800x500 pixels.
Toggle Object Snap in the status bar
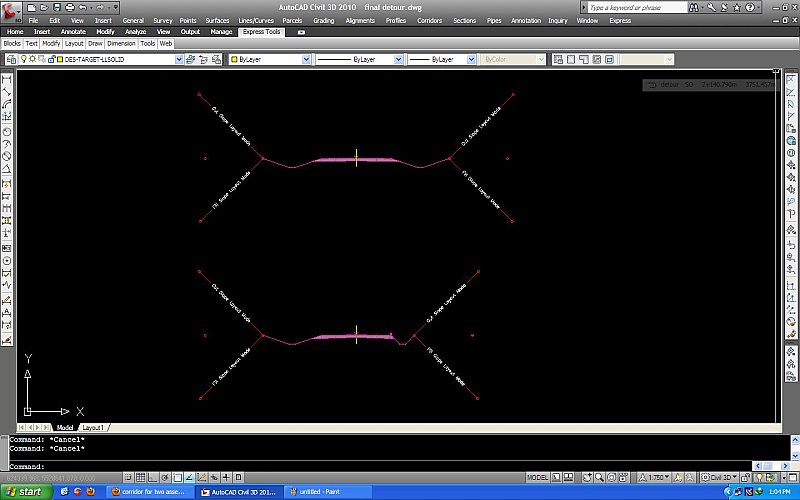(x=177, y=478)
